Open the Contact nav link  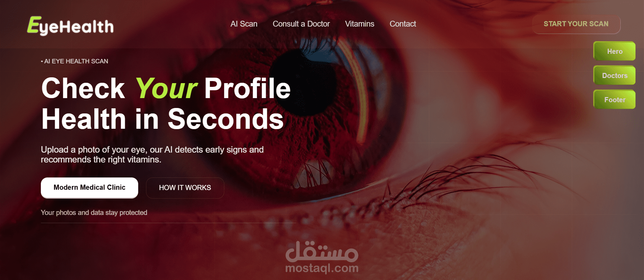tap(403, 24)
